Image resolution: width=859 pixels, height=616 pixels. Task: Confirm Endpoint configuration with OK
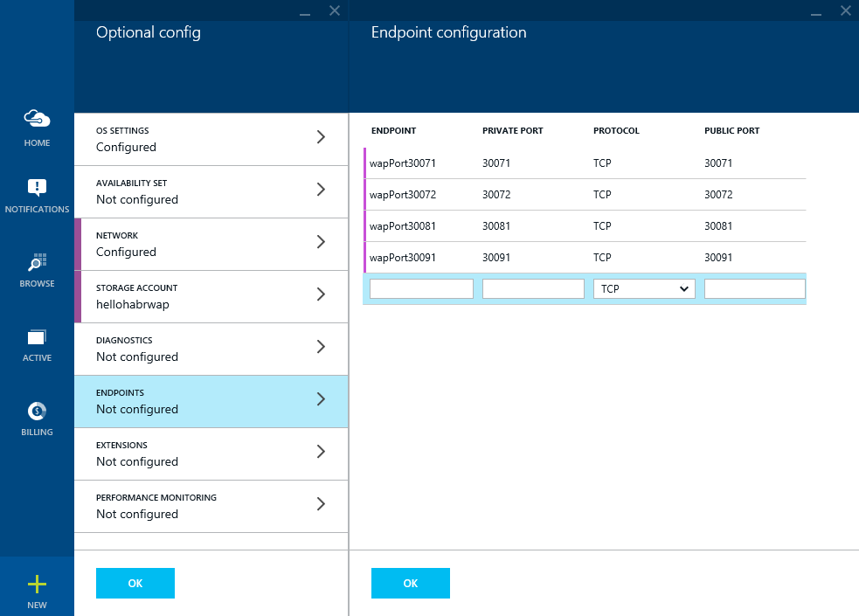411,583
